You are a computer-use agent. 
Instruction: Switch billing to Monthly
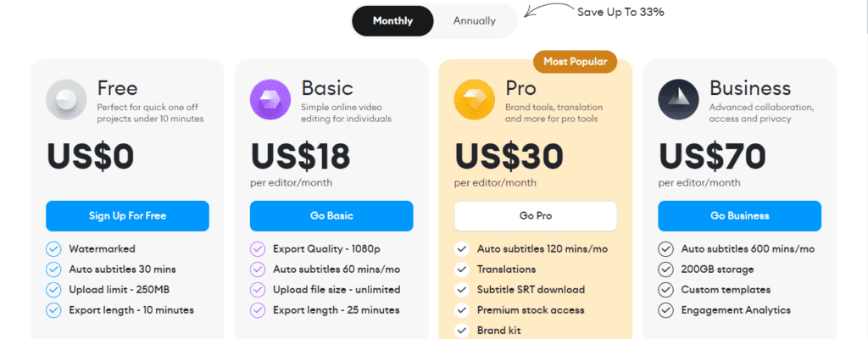(x=392, y=21)
